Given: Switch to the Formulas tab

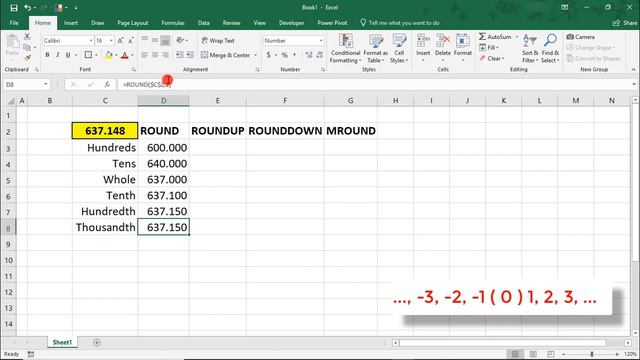Looking at the screenshot, I should tap(173, 23).
